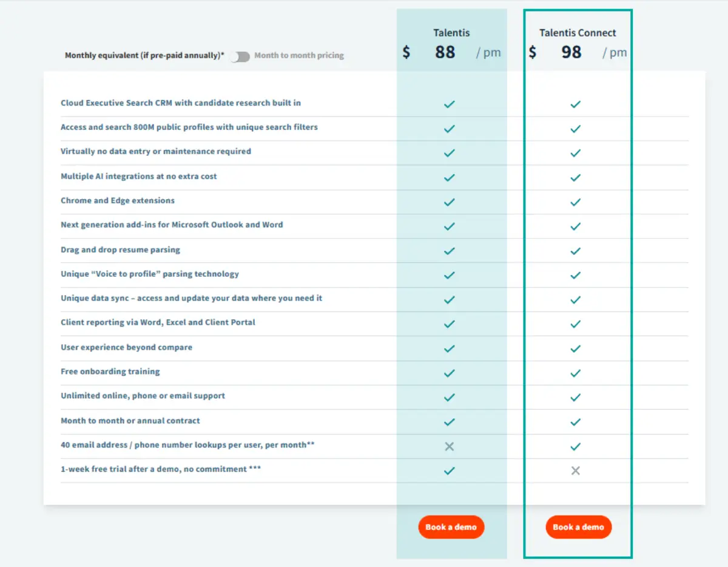Click Talentis Connect checkmark for 40 lookups row
Screen dimensions: 728x567
(575, 446)
